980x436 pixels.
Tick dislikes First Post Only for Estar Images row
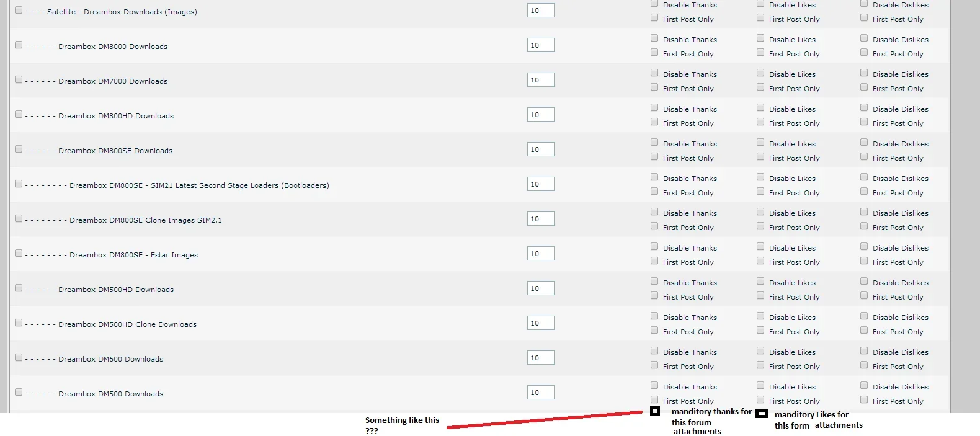(x=864, y=260)
